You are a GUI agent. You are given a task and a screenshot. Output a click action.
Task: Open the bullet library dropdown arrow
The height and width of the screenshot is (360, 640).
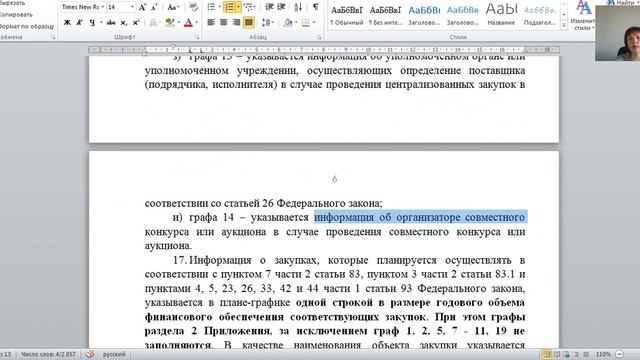(x=220, y=7)
